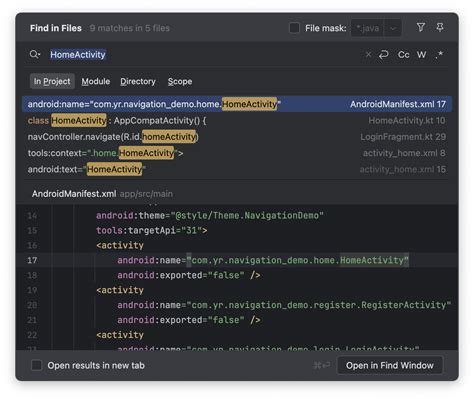The image size is (474, 399).
Task: Check Open results in new tab
Action: [x=36, y=365]
